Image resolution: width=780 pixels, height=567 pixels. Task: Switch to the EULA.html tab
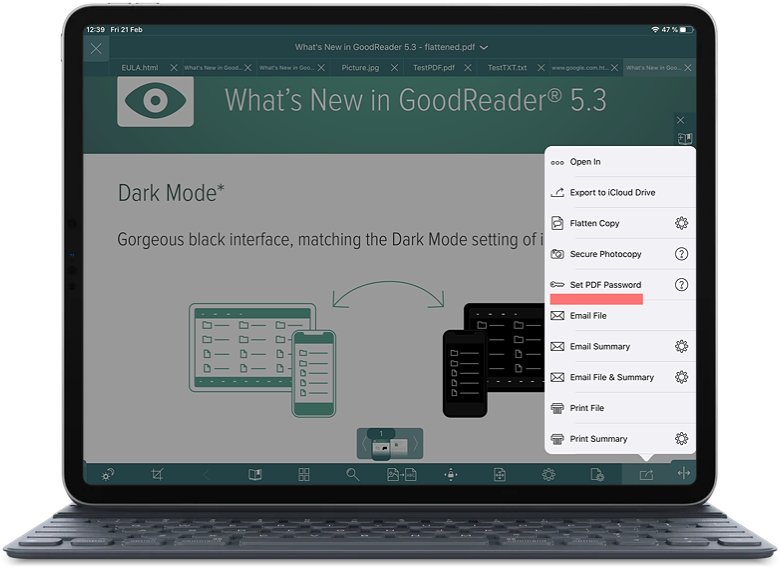(139, 68)
